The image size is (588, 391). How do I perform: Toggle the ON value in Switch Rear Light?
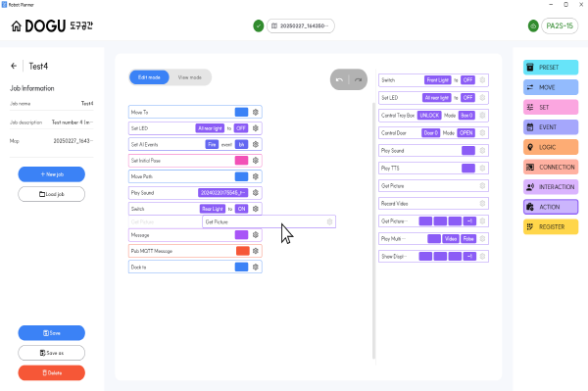click(x=241, y=209)
